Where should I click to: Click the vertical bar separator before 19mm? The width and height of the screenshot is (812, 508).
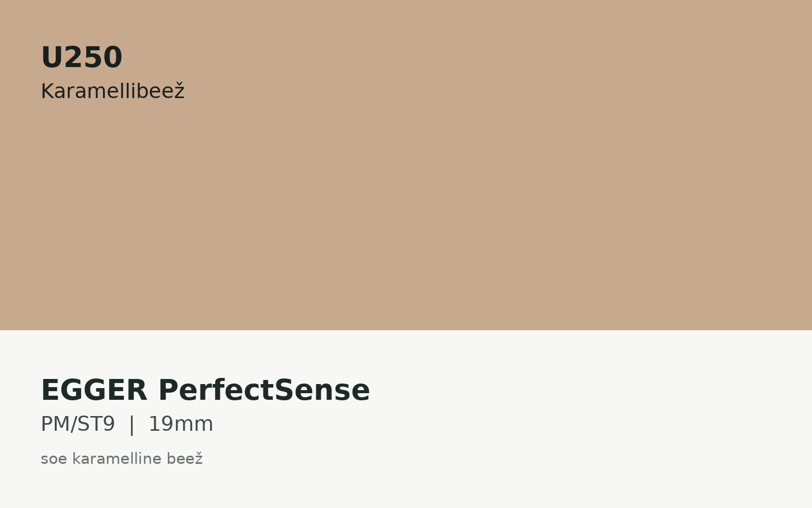tap(132, 425)
